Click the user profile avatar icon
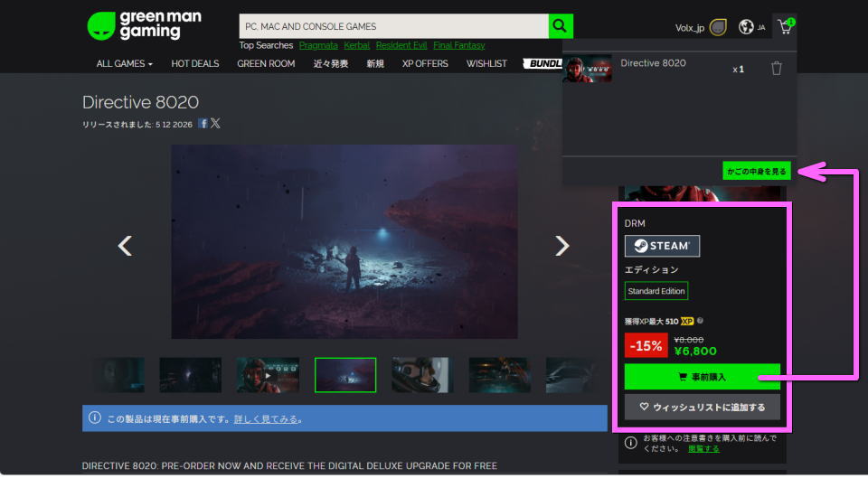This screenshot has width=868, height=488. tap(718, 27)
